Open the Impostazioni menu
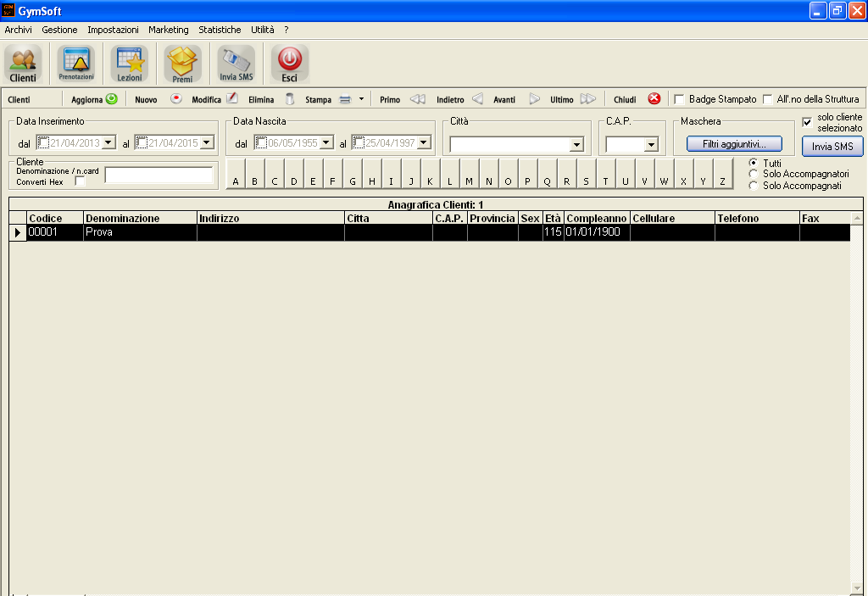Screen dimensions: 868x596 (x=113, y=30)
